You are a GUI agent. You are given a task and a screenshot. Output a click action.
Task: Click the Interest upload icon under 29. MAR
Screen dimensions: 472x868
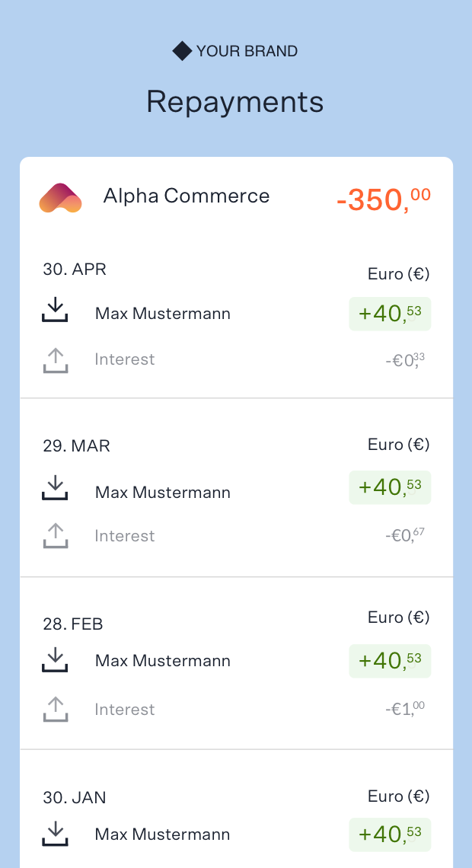point(54,535)
